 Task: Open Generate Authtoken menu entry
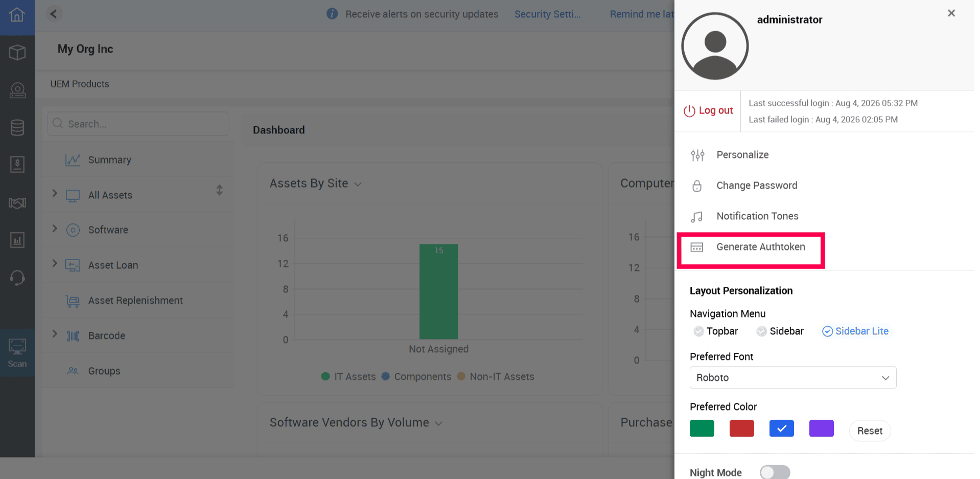761,247
